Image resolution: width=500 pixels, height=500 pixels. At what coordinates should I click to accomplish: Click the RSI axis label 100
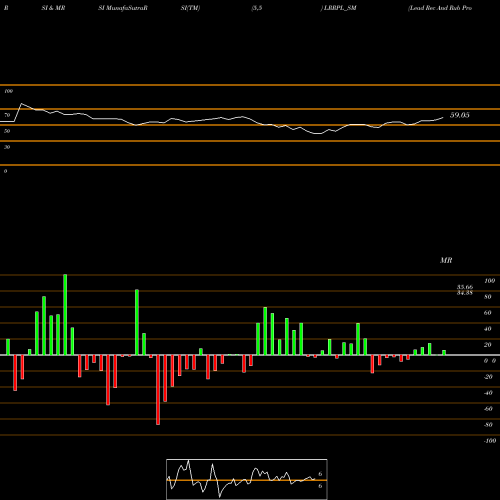[x=9, y=91]
